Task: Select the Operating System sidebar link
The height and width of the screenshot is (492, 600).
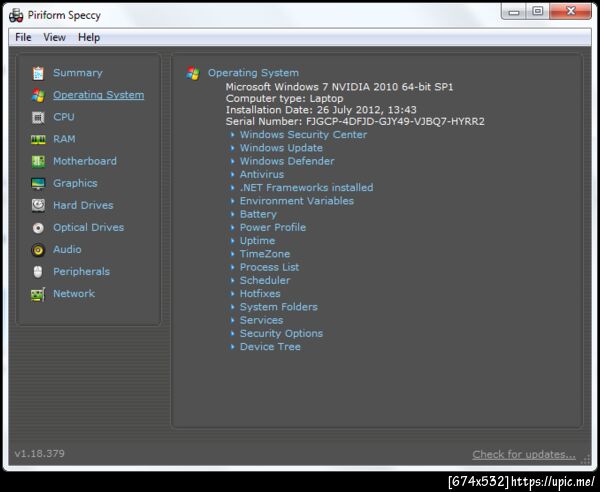Action: pyautogui.click(x=99, y=95)
